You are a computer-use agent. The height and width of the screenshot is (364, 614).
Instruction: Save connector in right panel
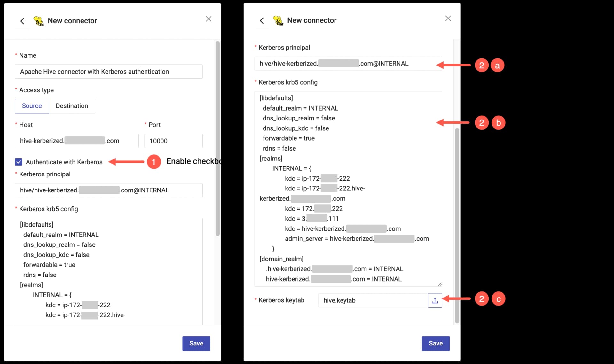[x=436, y=344]
